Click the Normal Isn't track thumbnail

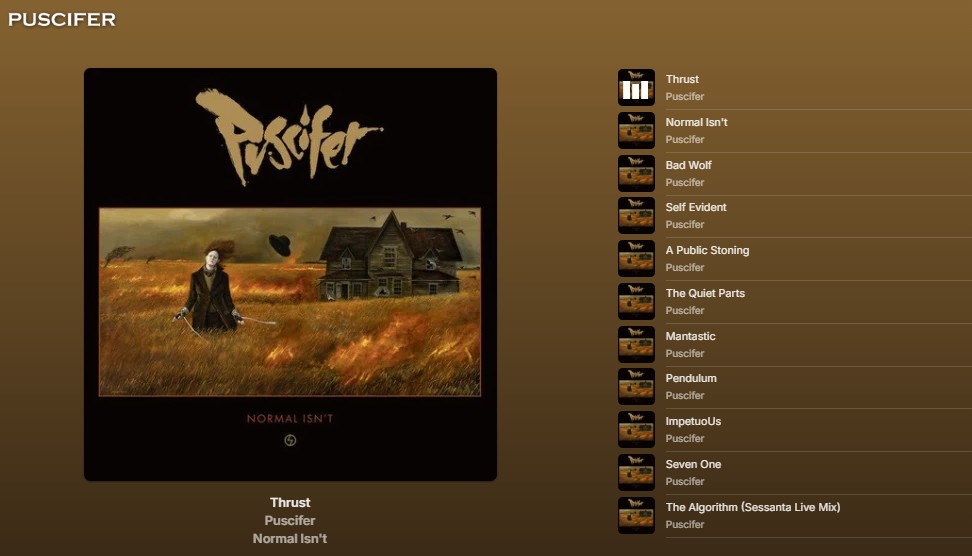click(636, 131)
